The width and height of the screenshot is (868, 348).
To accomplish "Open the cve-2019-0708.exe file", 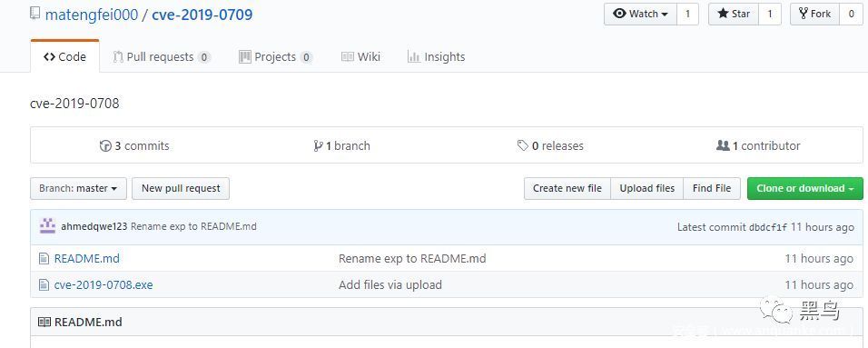I will pos(104,284).
